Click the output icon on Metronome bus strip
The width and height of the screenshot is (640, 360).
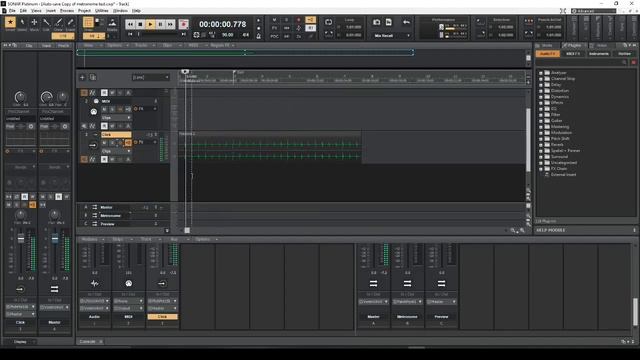[407, 283]
